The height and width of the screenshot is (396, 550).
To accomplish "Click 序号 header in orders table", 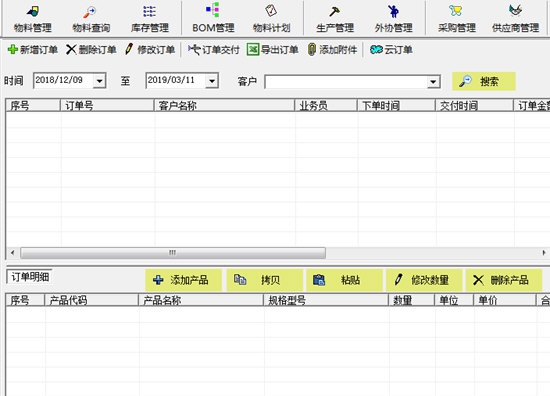I will 33,106.
